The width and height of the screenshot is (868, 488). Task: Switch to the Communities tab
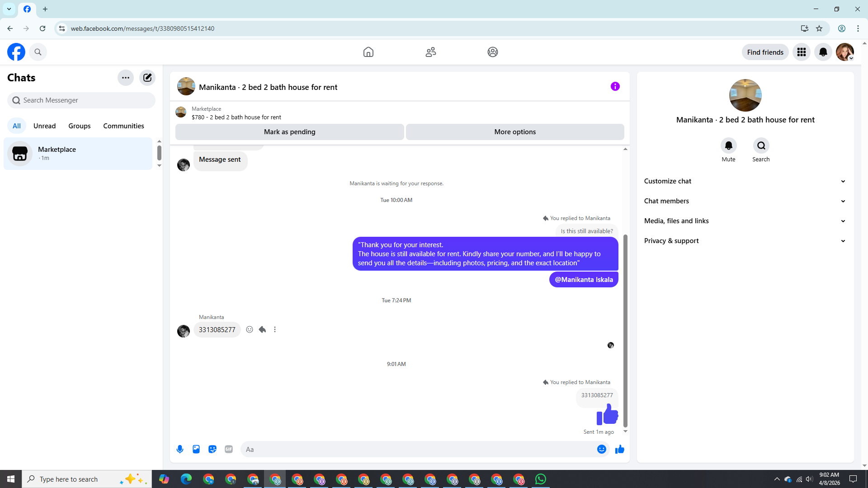click(123, 126)
